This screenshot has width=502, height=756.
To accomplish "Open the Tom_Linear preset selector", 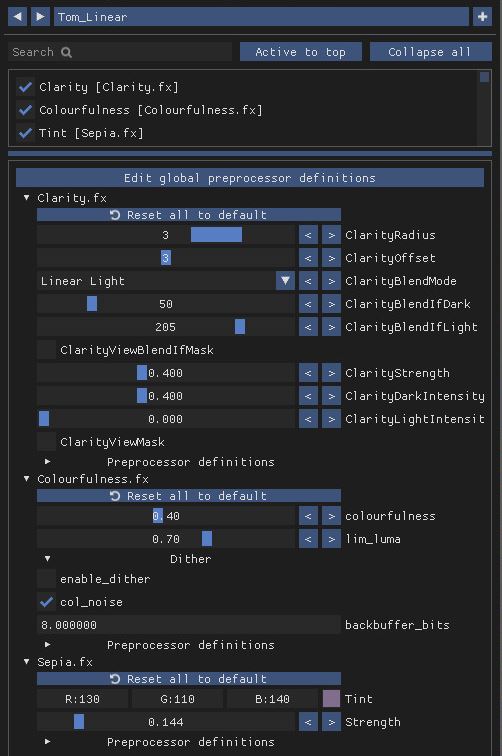I will coord(261,17).
